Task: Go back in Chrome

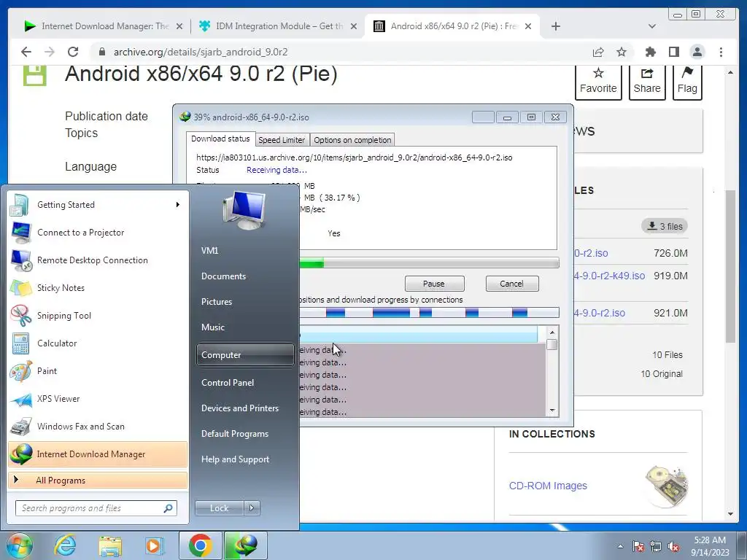Action: 26,52
